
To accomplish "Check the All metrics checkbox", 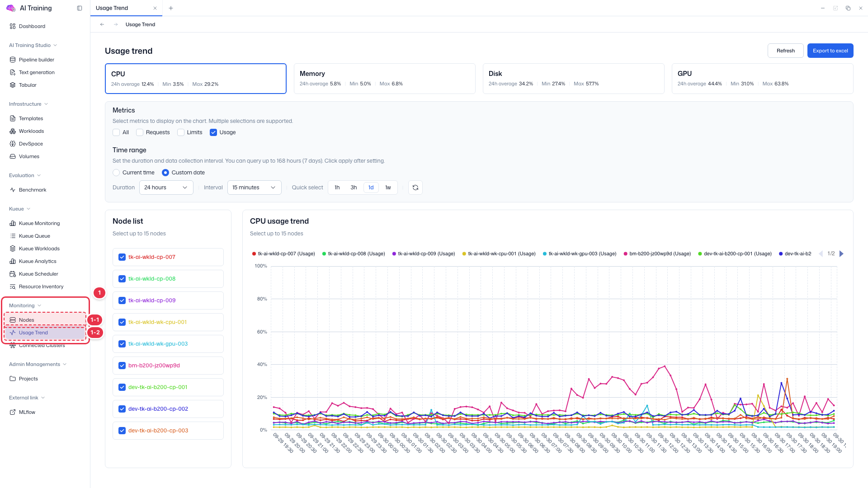I will 116,132.
